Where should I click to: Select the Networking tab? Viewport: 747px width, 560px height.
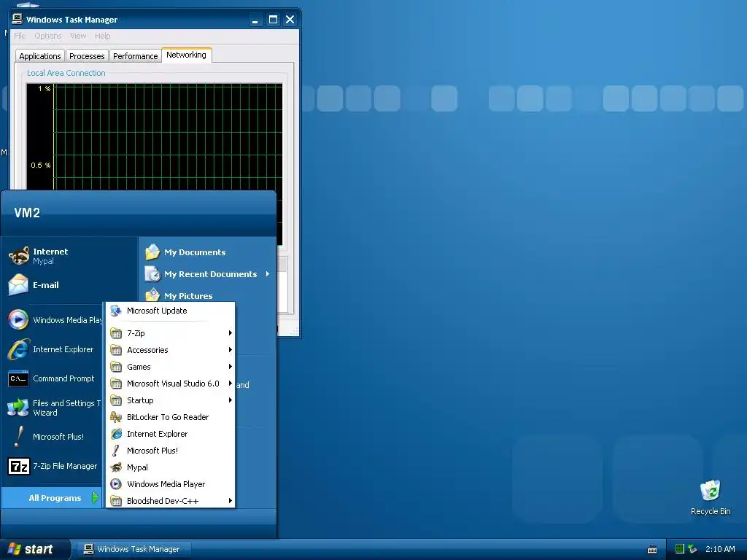186,55
